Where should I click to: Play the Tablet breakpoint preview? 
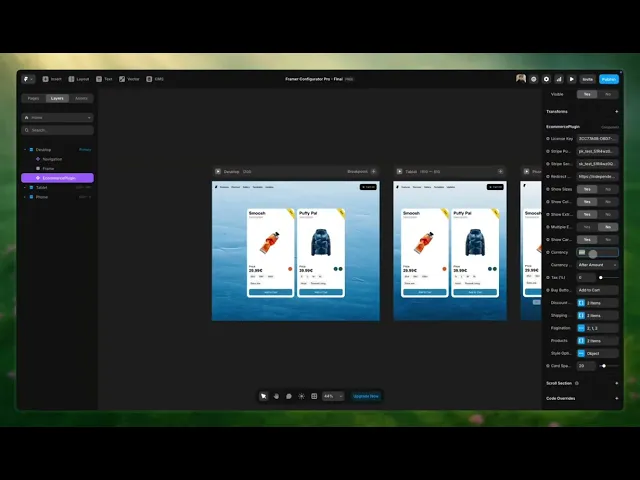pos(400,171)
